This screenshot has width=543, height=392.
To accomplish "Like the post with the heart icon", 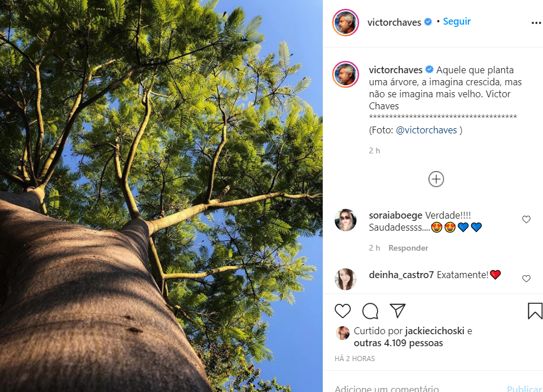I will 343,311.
